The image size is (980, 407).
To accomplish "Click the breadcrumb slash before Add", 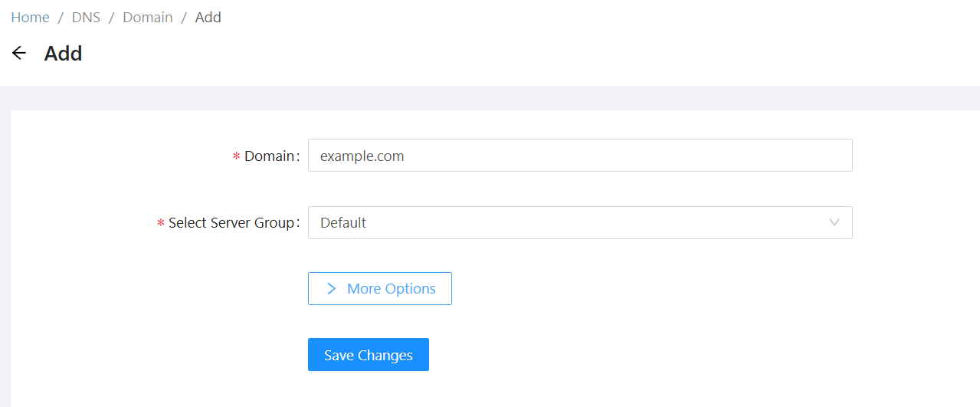I will (x=184, y=18).
